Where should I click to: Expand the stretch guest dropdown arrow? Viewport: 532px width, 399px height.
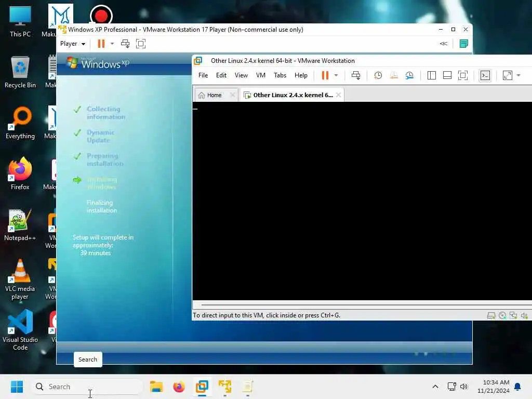[x=518, y=75]
